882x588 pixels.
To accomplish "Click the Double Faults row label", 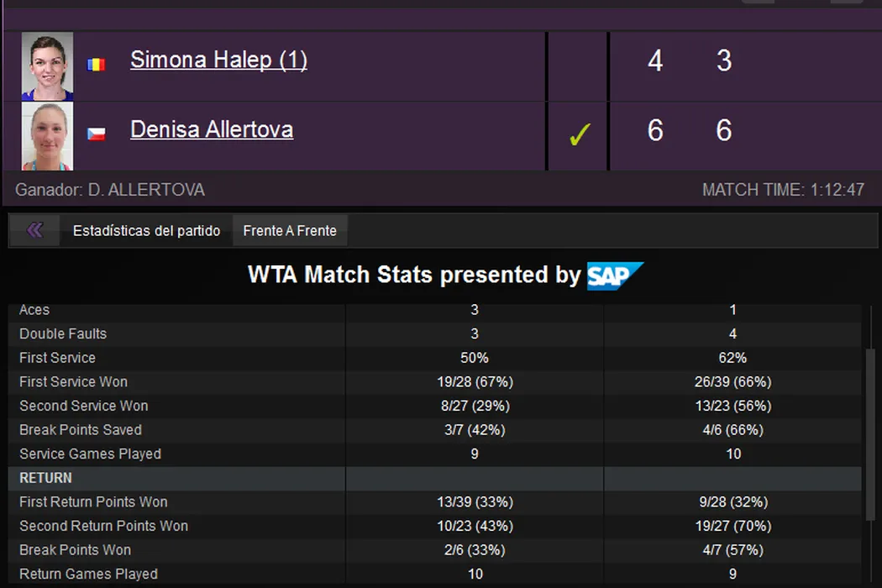I will click(63, 334).
